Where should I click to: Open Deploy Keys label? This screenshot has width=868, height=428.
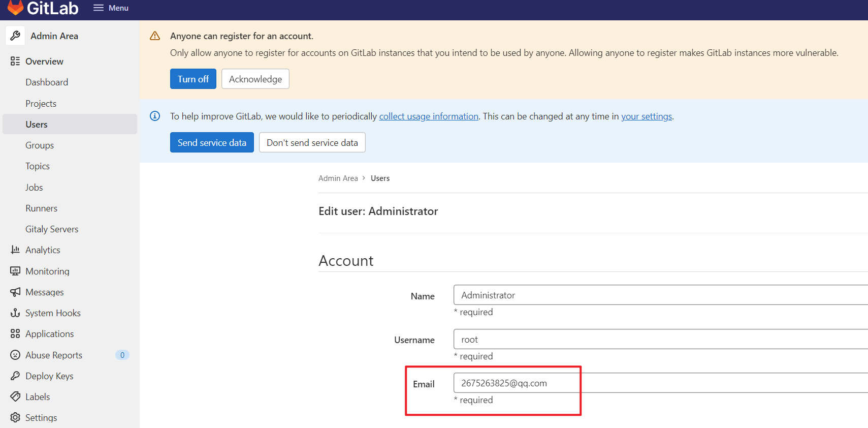[49, 376]
